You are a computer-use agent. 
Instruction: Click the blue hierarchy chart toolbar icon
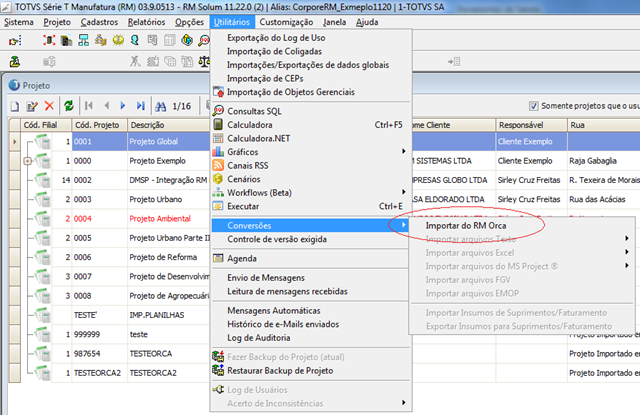click(x=84, y=40)
